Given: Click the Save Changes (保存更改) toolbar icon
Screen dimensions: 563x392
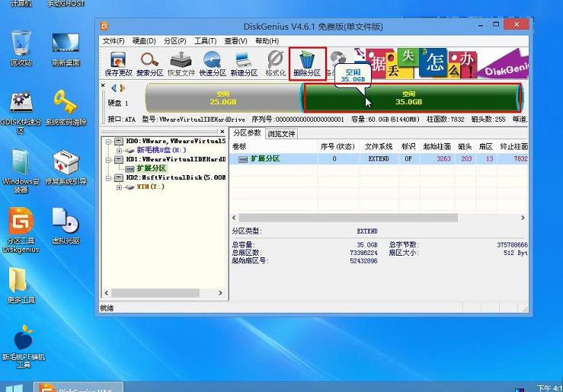Looking at the screenshot, I should (x=119, y=64).
